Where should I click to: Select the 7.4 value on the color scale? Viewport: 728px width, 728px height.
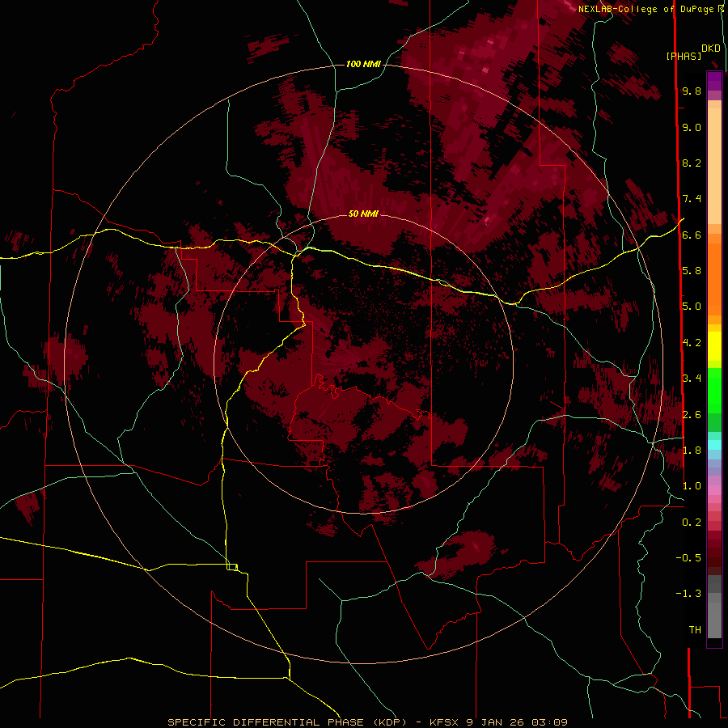coord(692,199)
